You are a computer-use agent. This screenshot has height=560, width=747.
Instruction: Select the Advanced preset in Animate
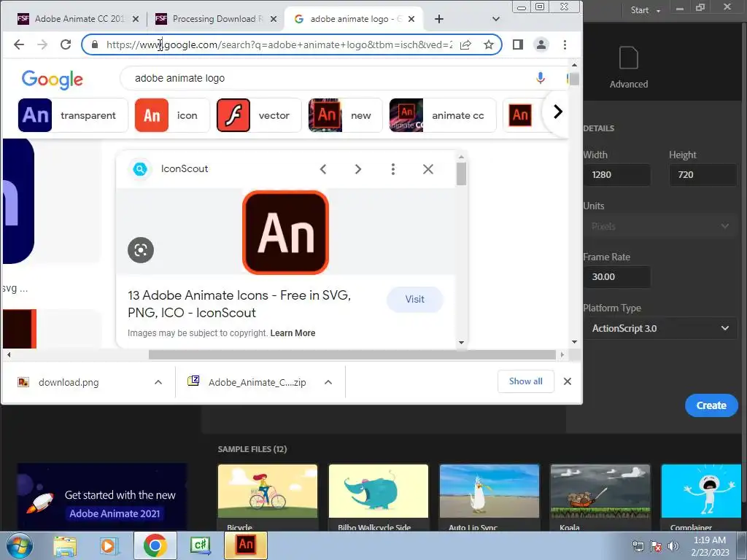(629, 68)
